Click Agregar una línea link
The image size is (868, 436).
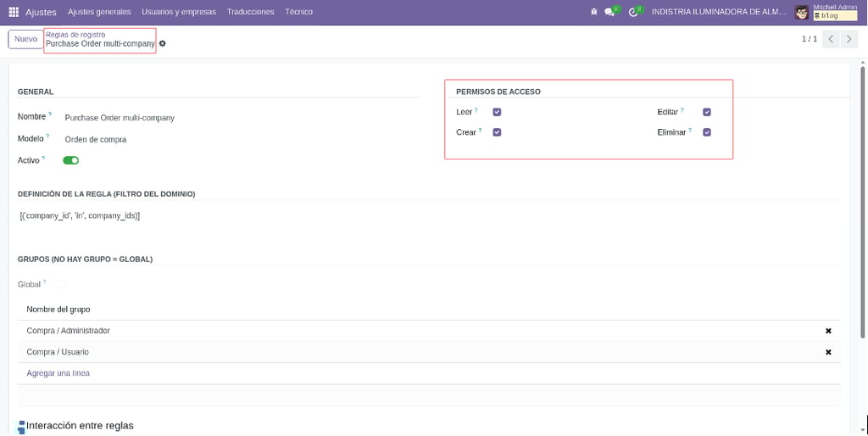tap(58, 373)
